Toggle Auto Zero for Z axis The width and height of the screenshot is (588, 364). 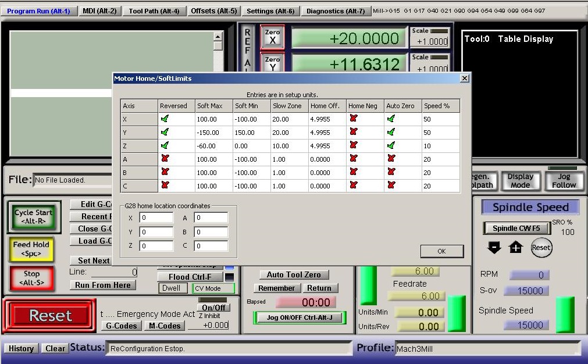[391, 145]
